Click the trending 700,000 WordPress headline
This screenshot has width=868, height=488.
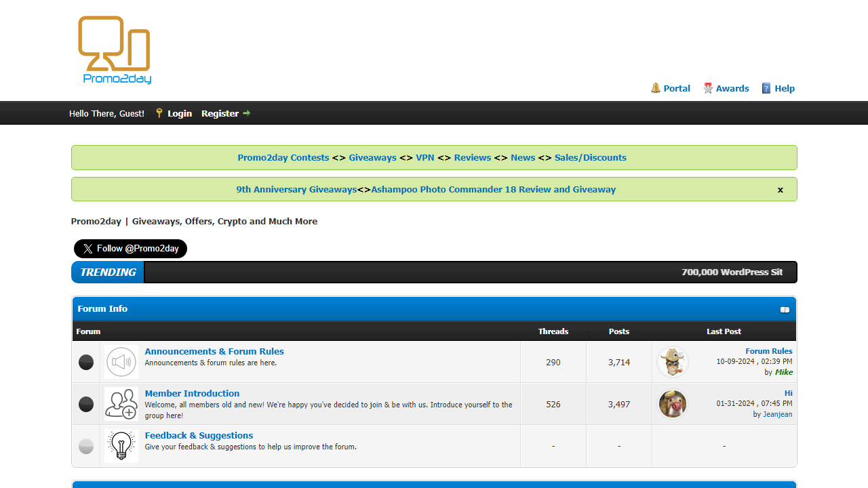pyautogui.click(x=732, y=272)
